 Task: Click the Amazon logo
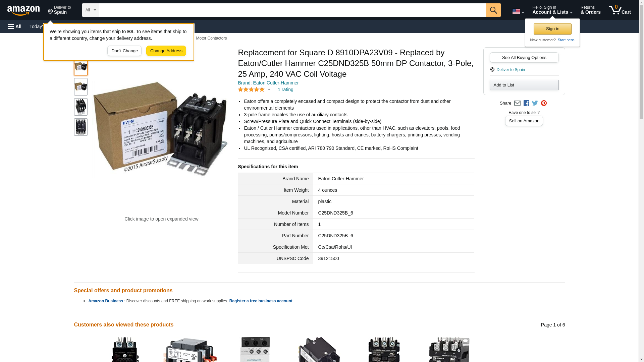(x=23, y=10)
